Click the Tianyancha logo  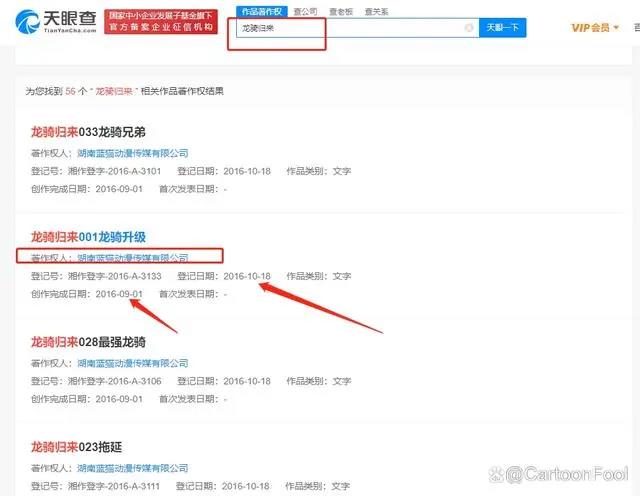click(56, 22)
